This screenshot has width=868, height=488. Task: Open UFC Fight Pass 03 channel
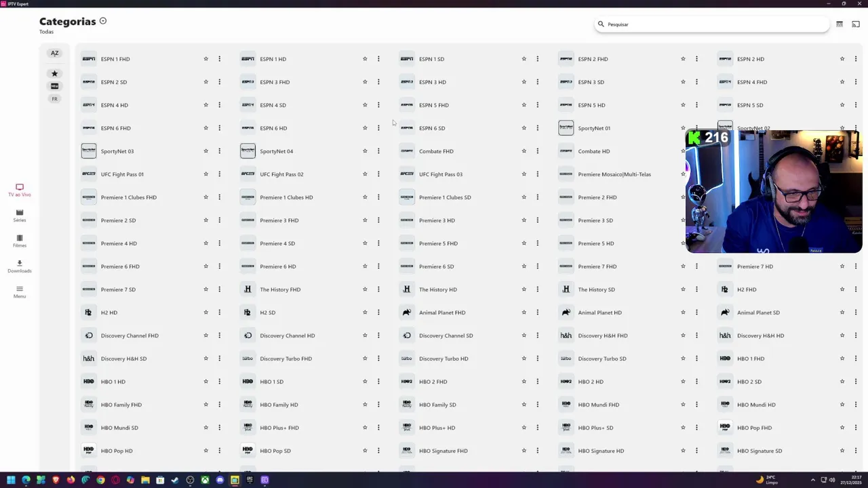[441, 174]
